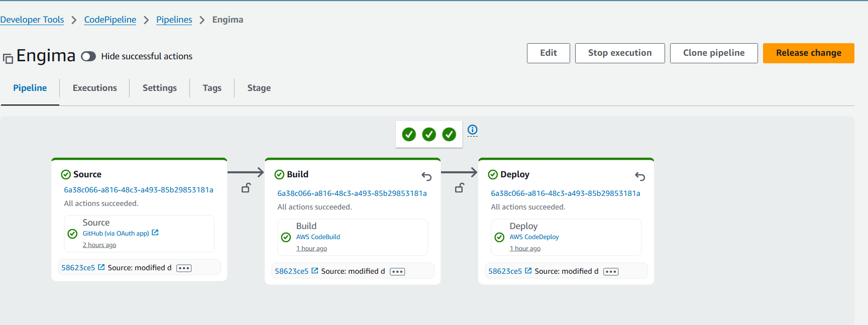Open commit 58623ce5 link in Build stage
Image resolution: width=868 pixels, height=325 pixels.
pyautogui.click(x=292, y=271)
